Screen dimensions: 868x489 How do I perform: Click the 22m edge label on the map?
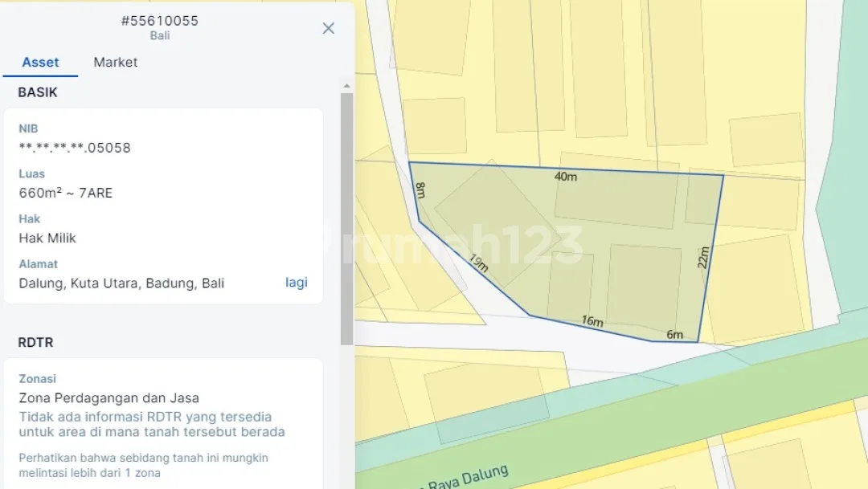703,258
